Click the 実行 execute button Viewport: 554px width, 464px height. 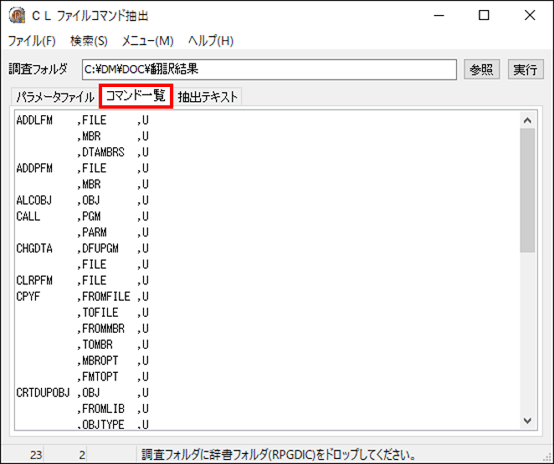(525, 69)
